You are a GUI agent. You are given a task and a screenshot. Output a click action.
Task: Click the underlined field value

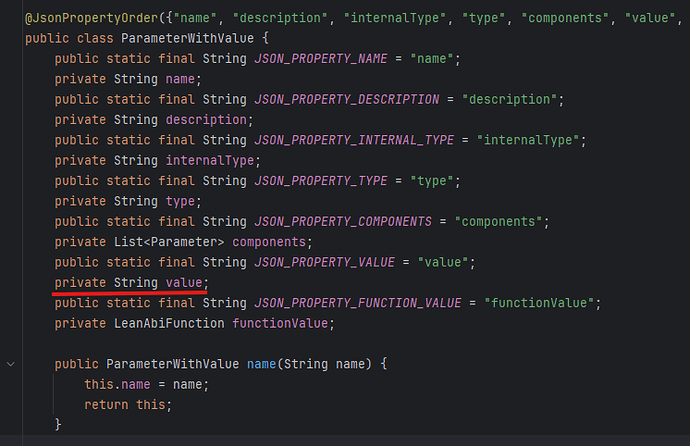pos(184,282)
